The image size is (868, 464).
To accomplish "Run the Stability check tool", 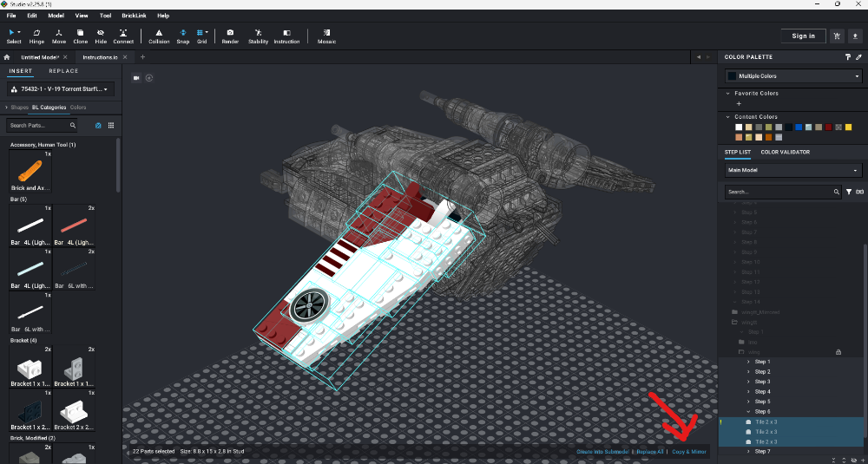I will 258,36.
